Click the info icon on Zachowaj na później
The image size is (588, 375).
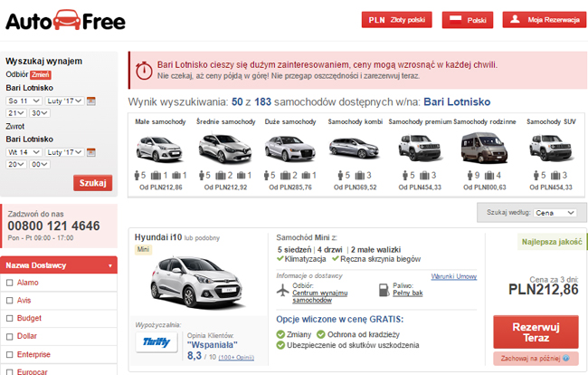[x=566, y=358]
